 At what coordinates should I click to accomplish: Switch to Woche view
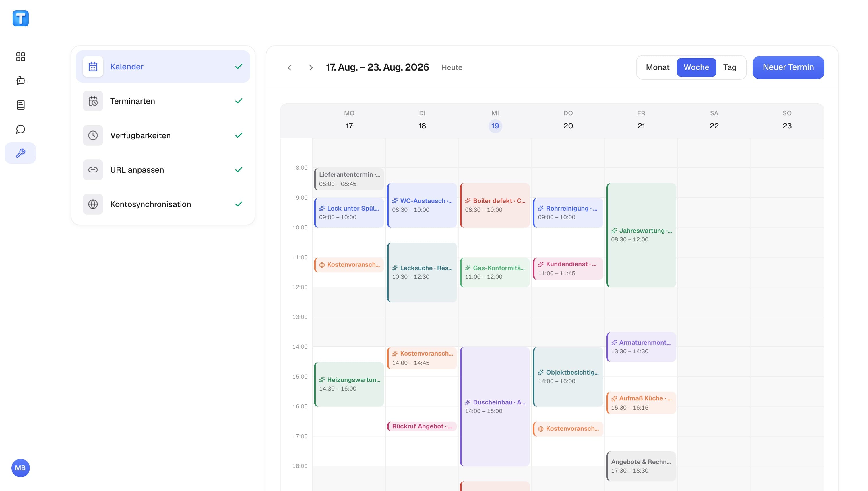pos(696,67)
